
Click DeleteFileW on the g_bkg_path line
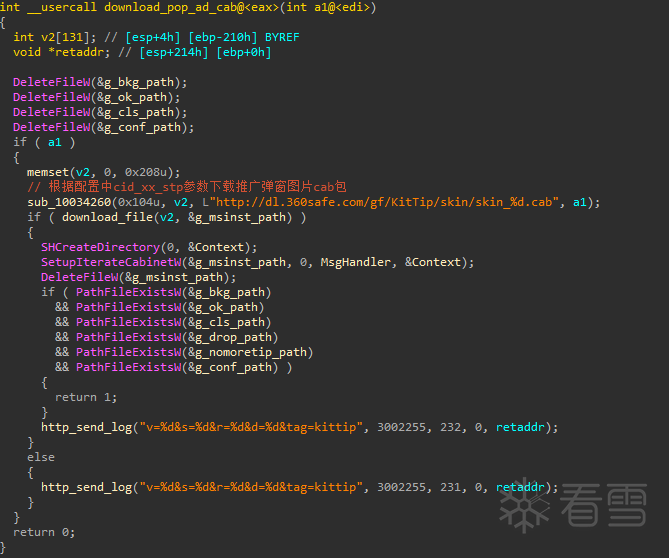(52, 82)
